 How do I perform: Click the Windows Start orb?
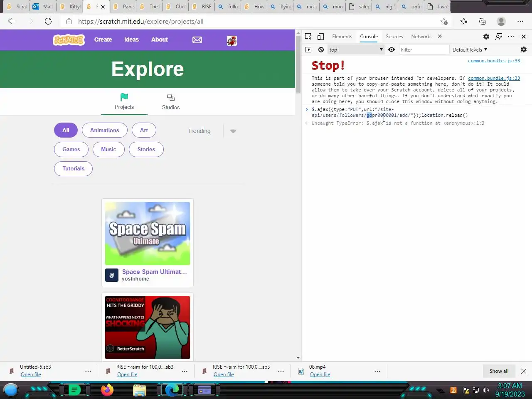click(x=11, y=390)
